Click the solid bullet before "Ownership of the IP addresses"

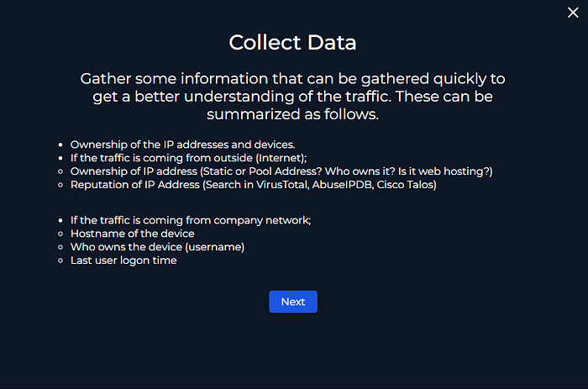point(60,145)
